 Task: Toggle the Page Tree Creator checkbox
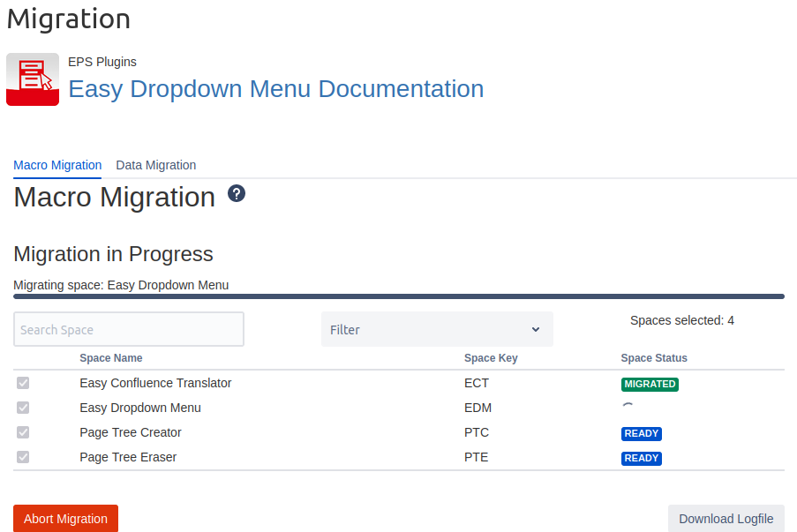click(23, 432)
